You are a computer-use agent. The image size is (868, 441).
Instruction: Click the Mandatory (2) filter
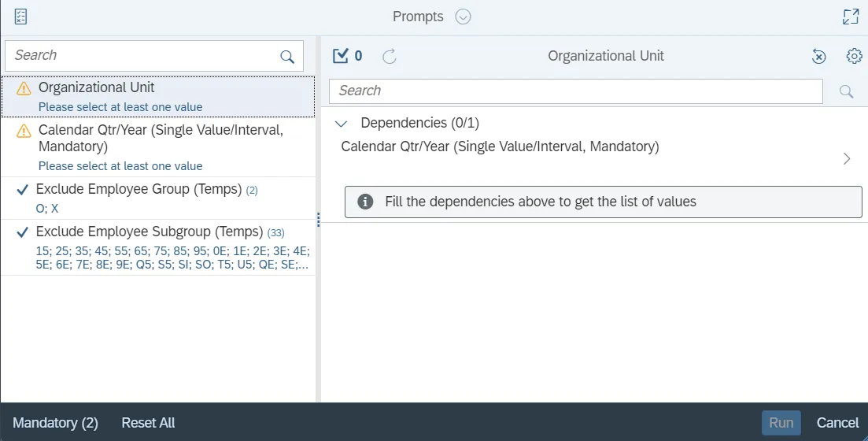point(55,423)
